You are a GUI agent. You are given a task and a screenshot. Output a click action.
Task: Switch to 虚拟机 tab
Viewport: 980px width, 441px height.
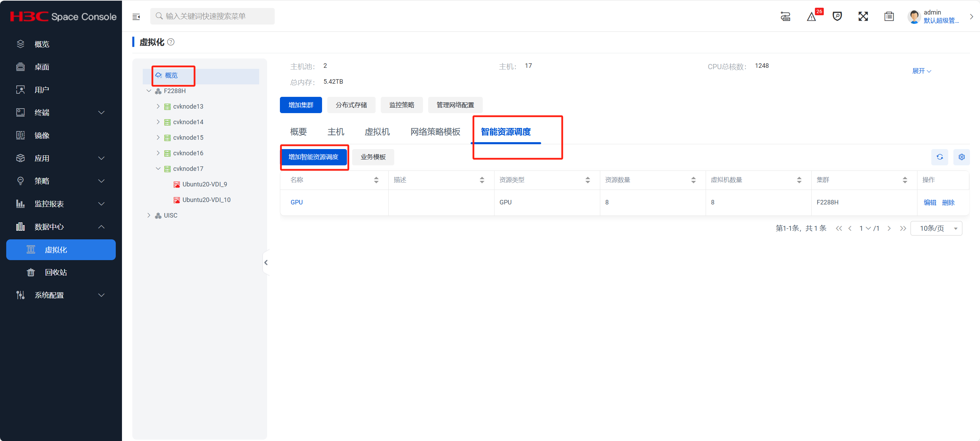point(377,132)
